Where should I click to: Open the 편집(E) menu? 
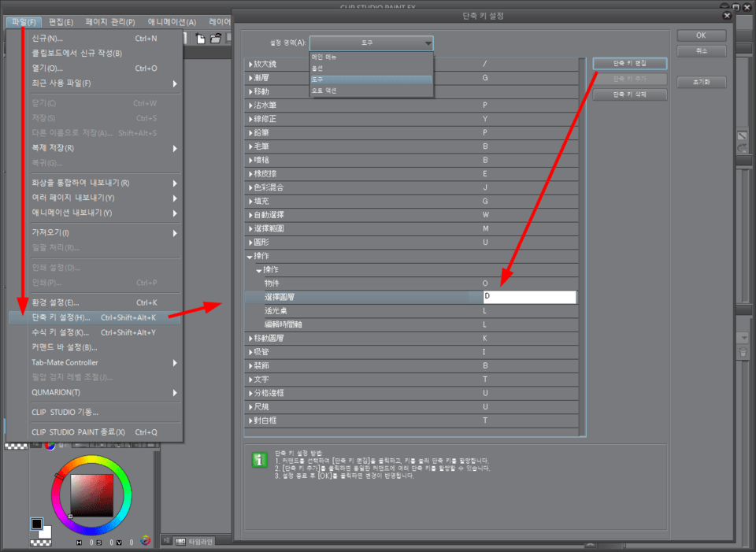click(x=56, y=22)
